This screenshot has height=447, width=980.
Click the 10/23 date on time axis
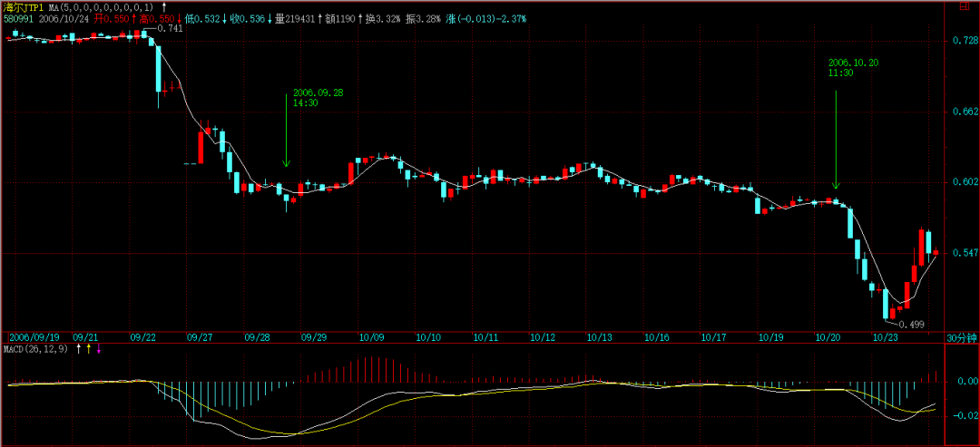pyautogui.click(x=885, y=337)
